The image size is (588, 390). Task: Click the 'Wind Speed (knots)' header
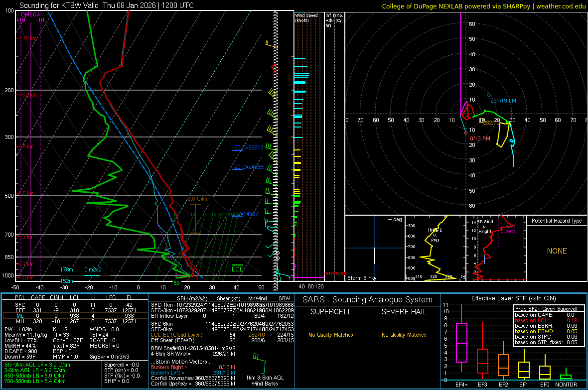coord(306,17)
